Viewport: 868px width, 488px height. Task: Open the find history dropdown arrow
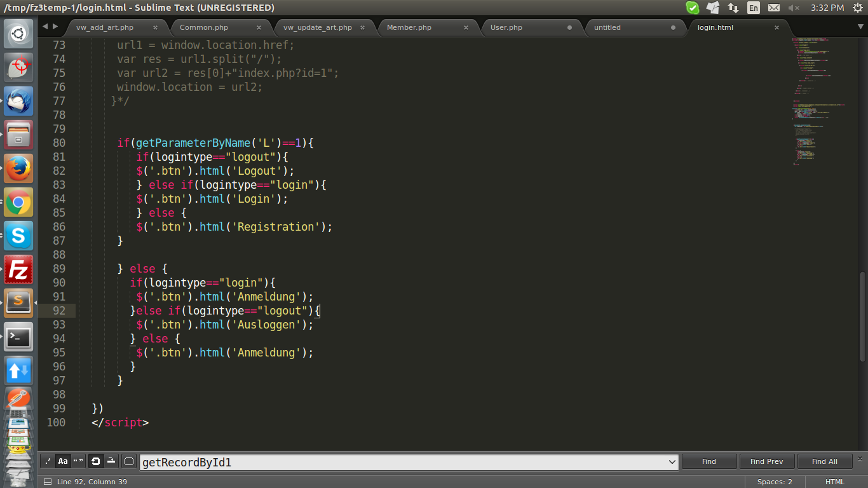(672, 462)
